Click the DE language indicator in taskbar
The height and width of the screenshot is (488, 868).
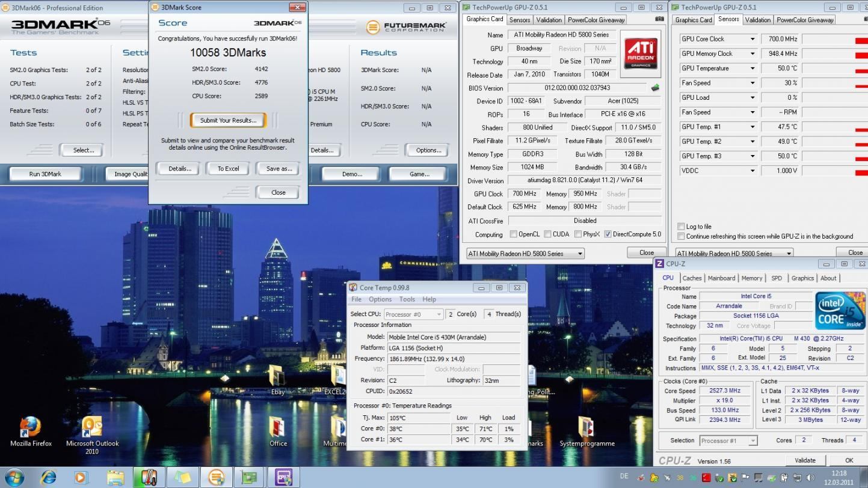(x=624, y=476)
